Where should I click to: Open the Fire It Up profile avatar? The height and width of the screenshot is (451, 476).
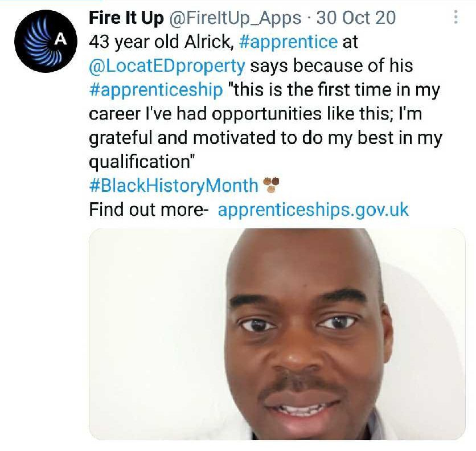pyautogui.click(x=46, y=41)
